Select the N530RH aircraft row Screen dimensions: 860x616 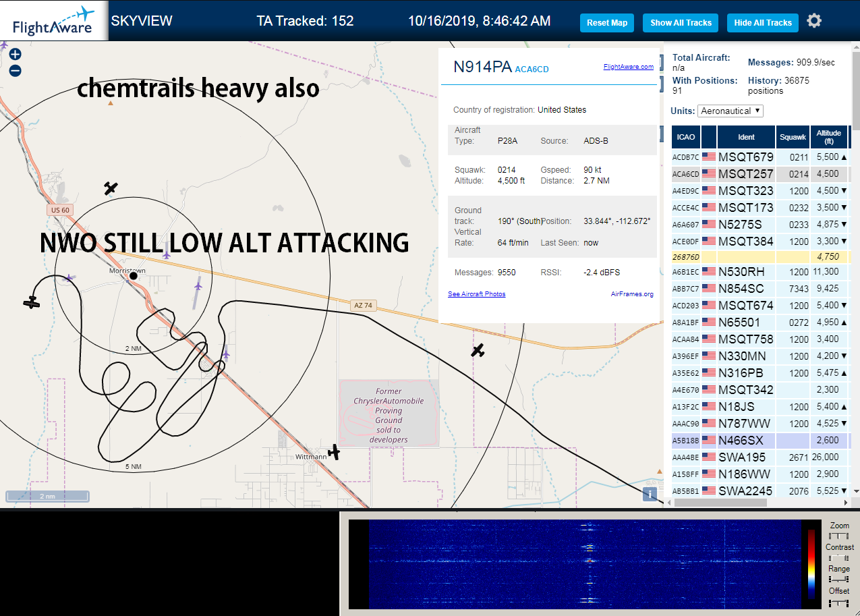click(760, 272)
